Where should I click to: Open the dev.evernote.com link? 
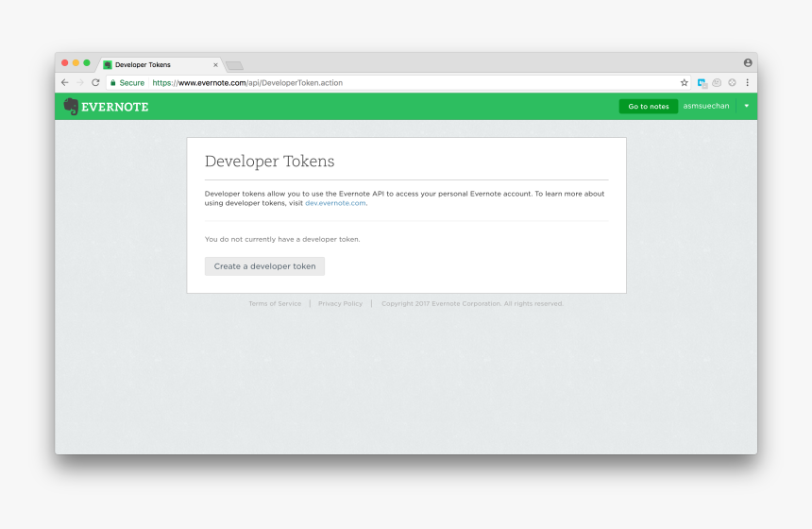pos(335,203)
